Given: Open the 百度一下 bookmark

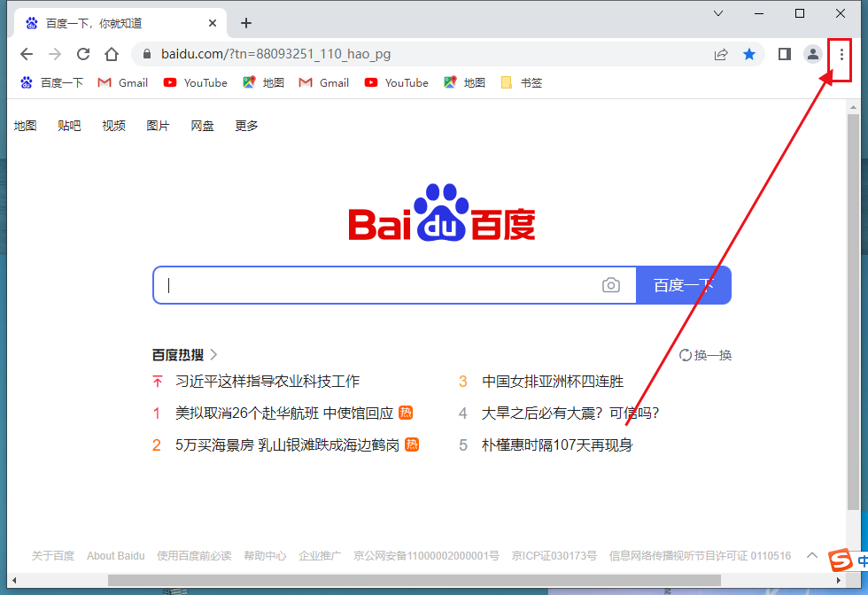Looking at the screenshot, I should pos(51,83).
